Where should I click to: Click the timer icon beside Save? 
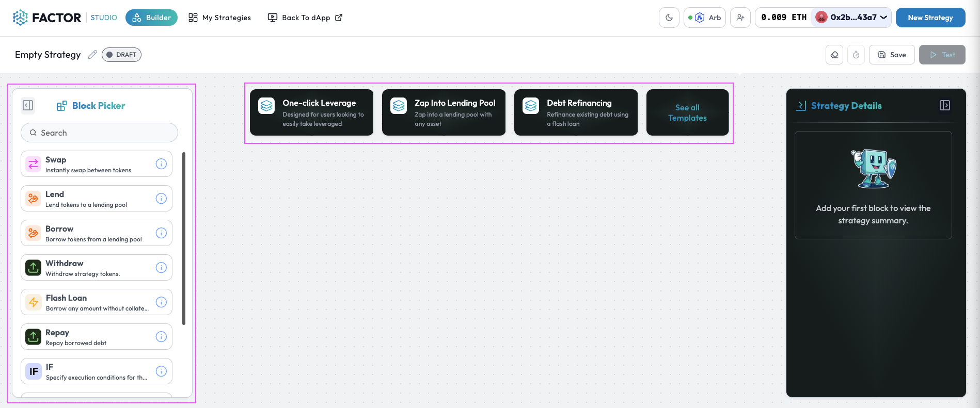[856, 55]
